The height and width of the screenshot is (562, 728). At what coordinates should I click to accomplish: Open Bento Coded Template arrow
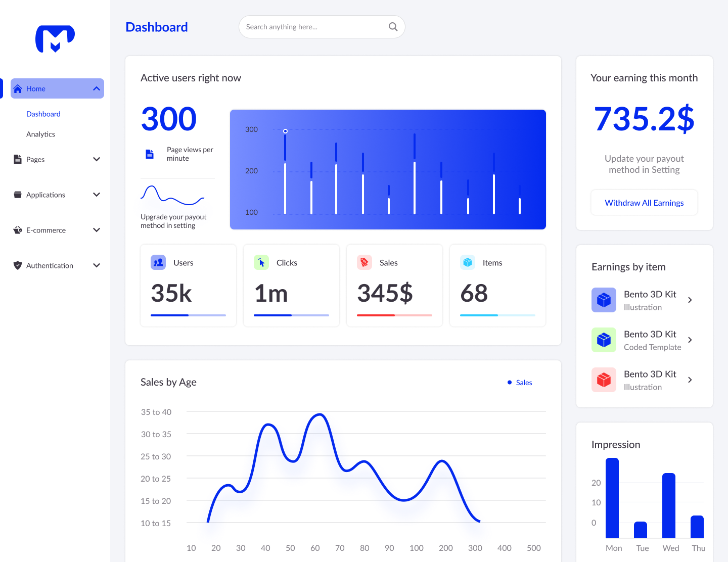[x=690, y=340]
